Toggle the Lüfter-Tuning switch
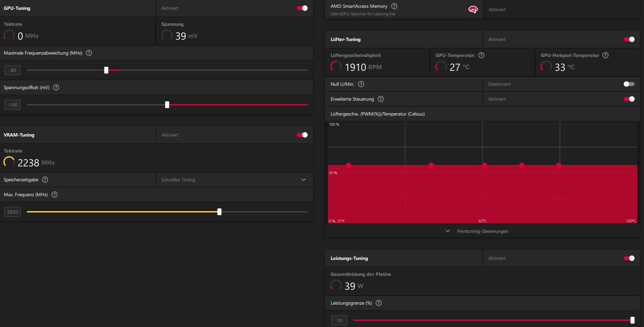 629,39
